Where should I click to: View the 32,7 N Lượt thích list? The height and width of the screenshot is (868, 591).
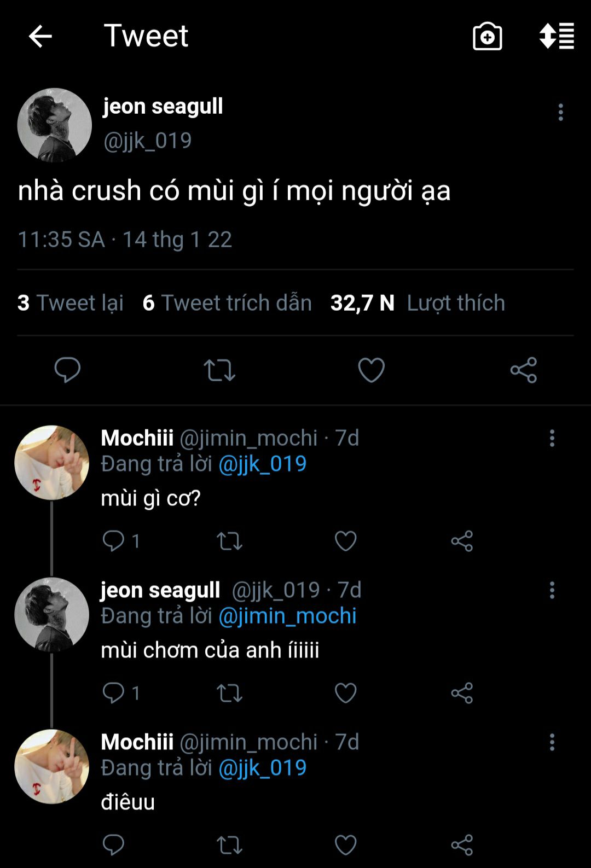point(418,303)
